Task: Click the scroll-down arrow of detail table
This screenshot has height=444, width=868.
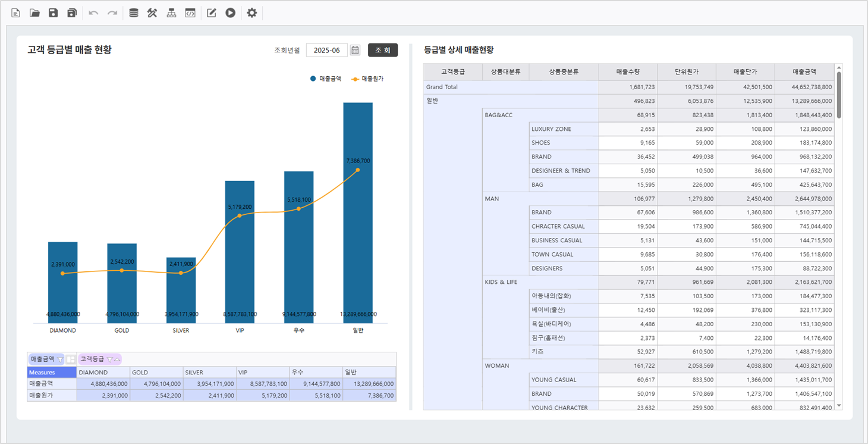Action: click(x=839, y=405)
